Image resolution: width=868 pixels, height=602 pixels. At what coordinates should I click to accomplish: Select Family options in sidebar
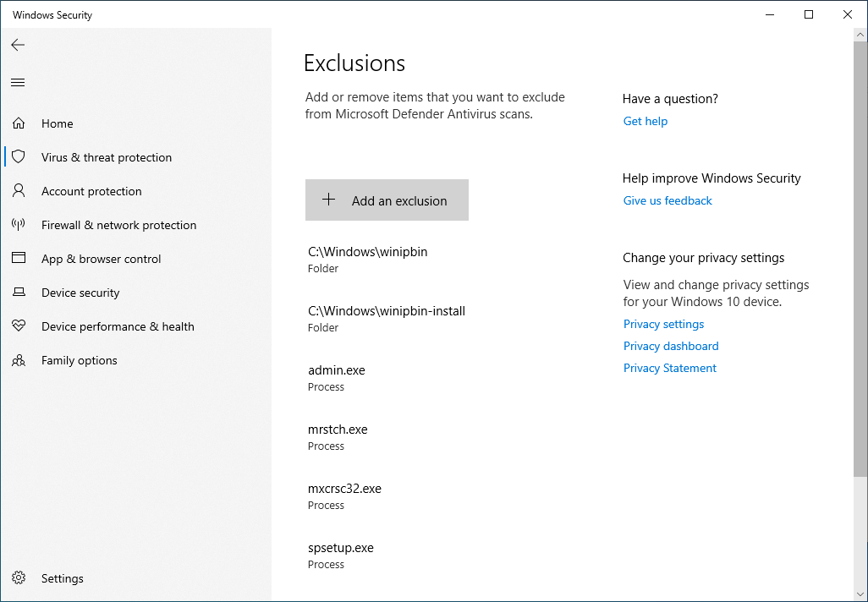pos(135,360)
